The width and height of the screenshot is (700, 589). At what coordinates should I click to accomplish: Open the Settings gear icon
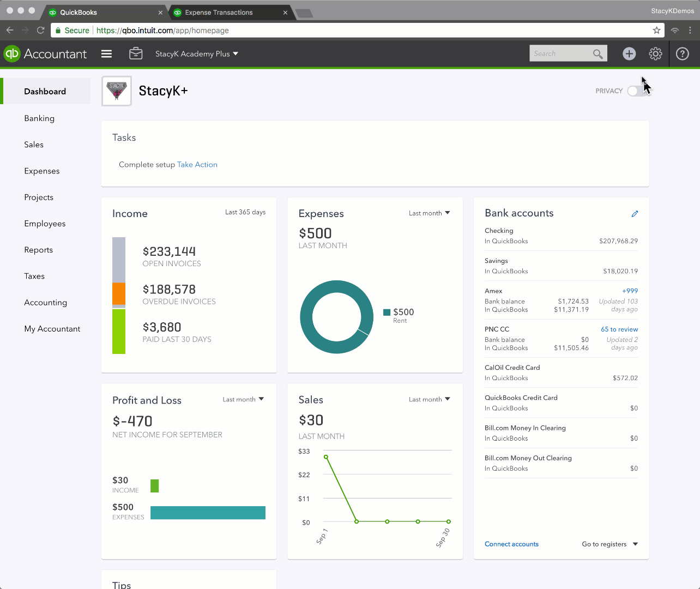655,53
